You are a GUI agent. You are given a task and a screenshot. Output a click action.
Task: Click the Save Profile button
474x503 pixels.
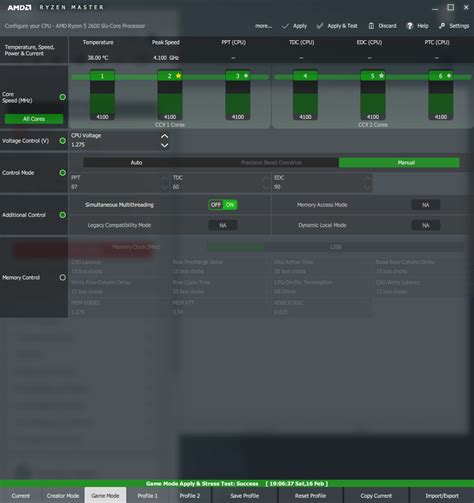[x=245, y=496]
